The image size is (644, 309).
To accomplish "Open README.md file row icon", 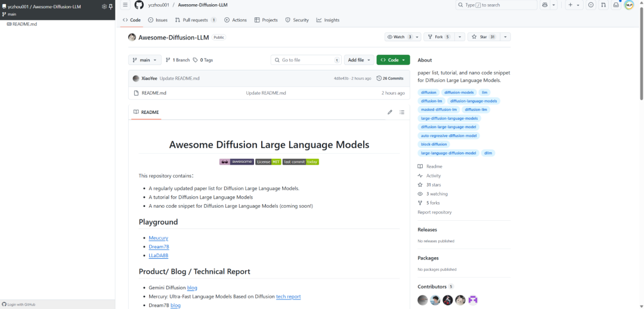I will click(136, 93).
